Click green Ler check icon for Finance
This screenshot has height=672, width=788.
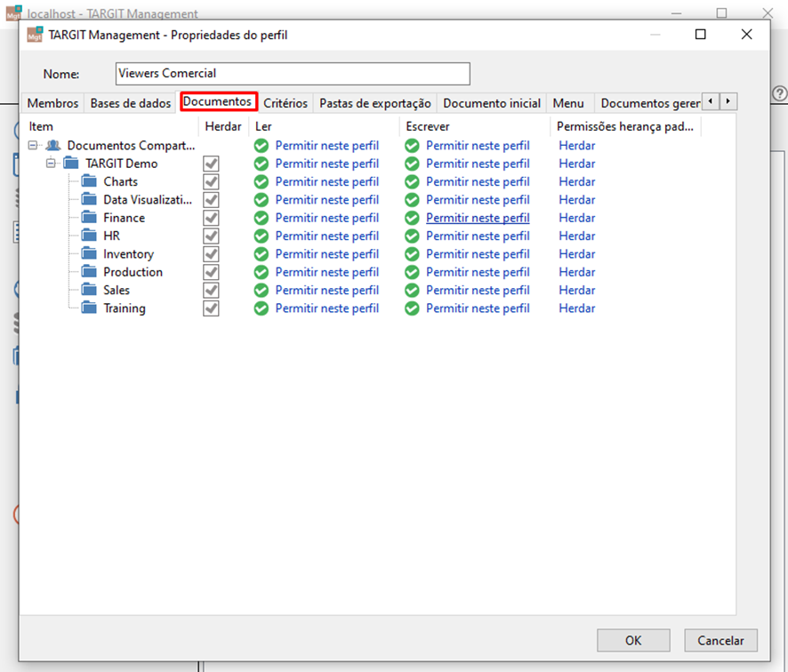point(261,218)
